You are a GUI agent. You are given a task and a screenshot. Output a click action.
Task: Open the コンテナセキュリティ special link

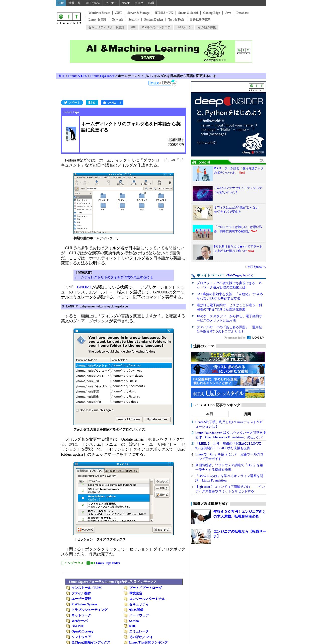click(238, 190)
